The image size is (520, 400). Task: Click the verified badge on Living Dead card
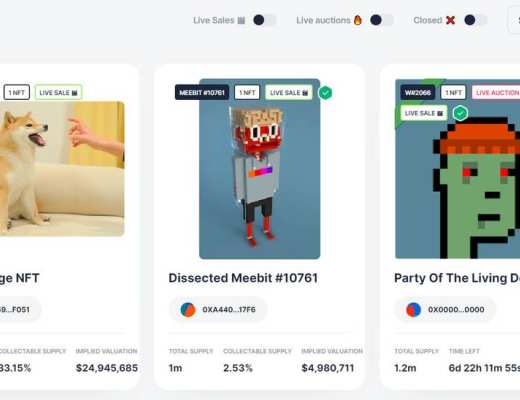[460, 113]
